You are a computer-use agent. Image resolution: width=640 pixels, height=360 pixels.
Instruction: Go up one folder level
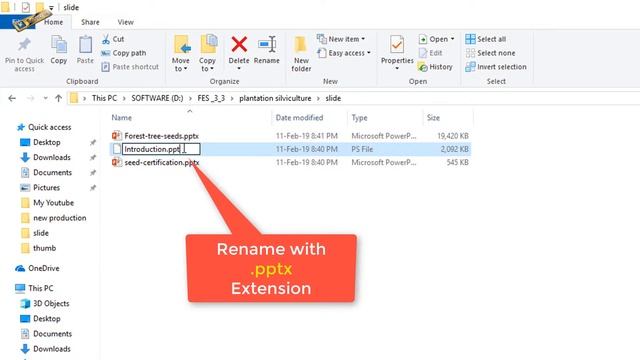click(58, 98)
